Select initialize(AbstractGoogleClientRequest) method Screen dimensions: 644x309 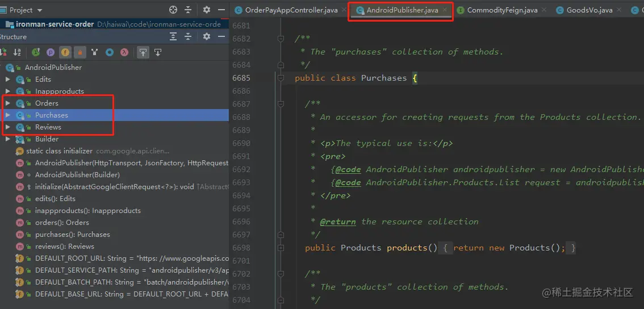pos(114,186)
